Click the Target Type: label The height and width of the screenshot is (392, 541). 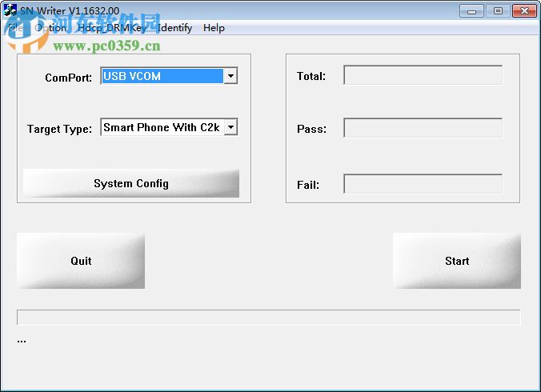pos(60,129)
